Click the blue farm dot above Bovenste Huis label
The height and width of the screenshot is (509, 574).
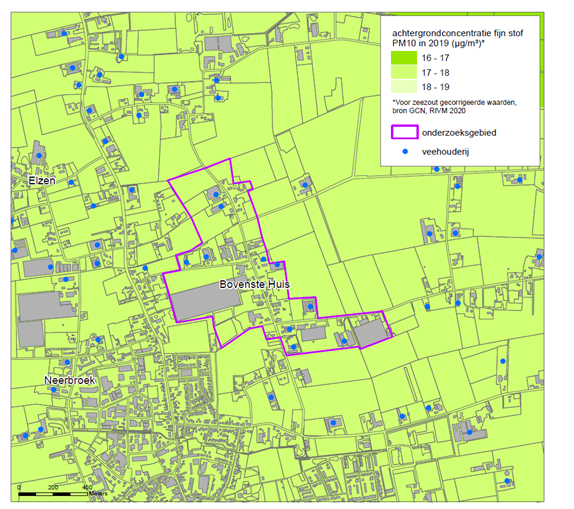pos(263,259)
